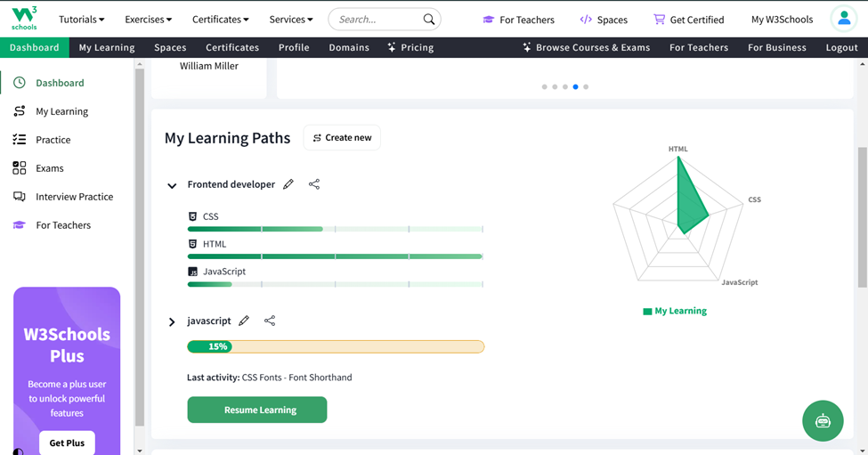Go to Certificates in the dark nav bar
Image resolution: width=868 pixels, height=455 pixels.
232,47
